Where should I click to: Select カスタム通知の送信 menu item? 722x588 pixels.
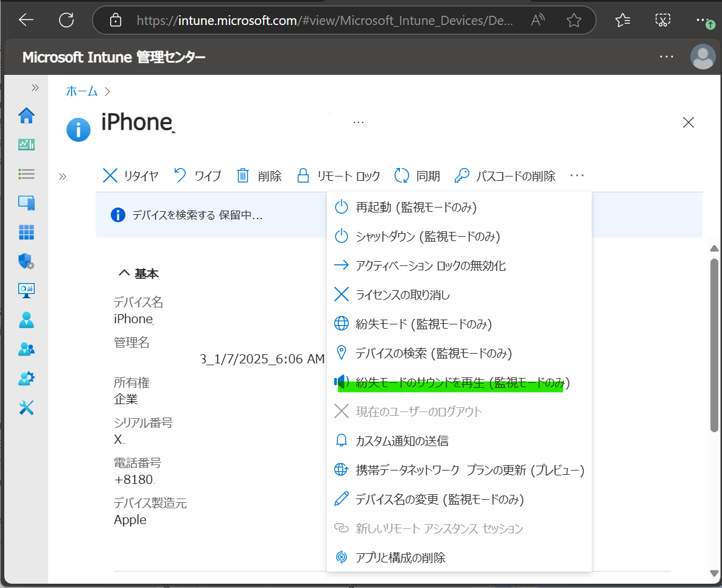tap(459, 441)
